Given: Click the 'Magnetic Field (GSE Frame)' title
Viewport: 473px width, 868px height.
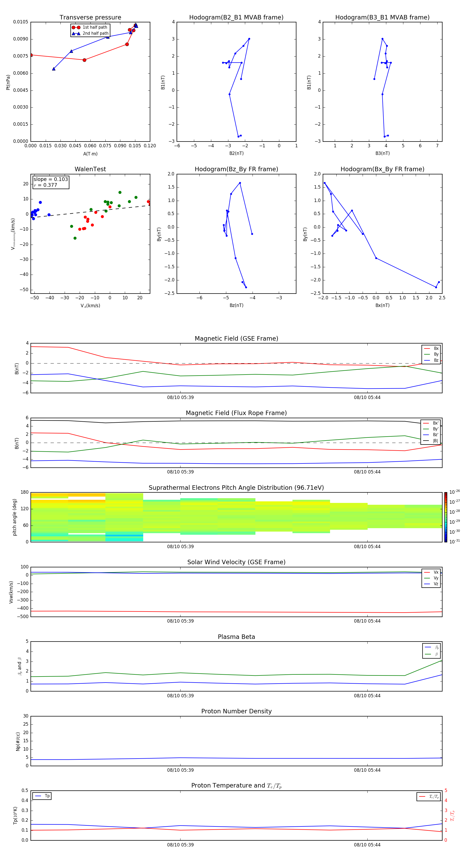Looking at the screenshot, I should pos(236,339).
